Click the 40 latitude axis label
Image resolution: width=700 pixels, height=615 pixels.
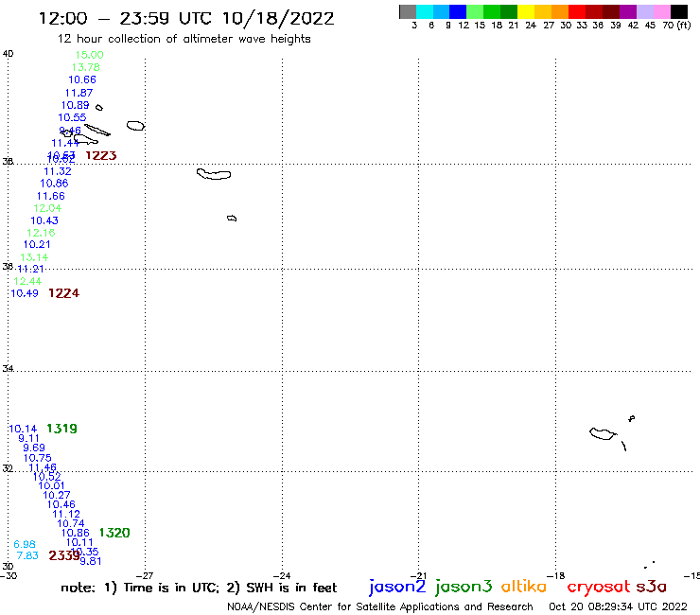[8, 54]
